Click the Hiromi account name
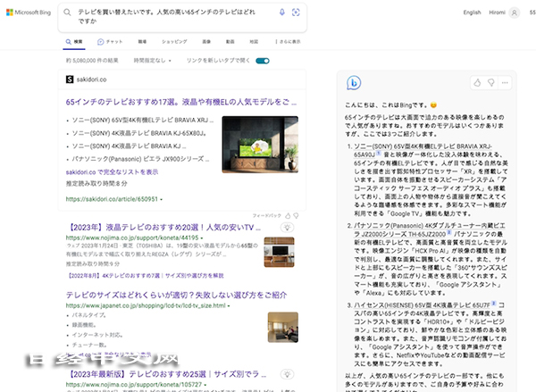The width and height of the screenshot is (536, 392). pyautogui.click(x=497, y=13)
